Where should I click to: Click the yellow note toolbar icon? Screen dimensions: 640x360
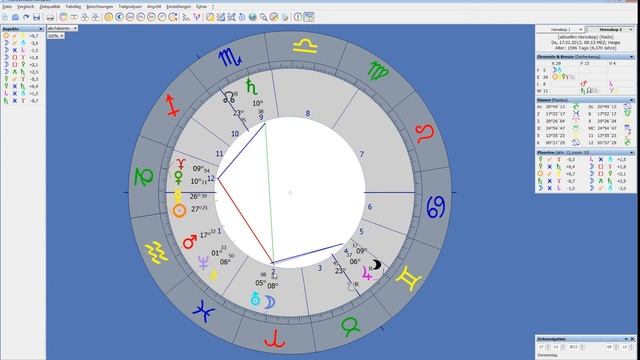pyautogui.click(x=210, y=17)
